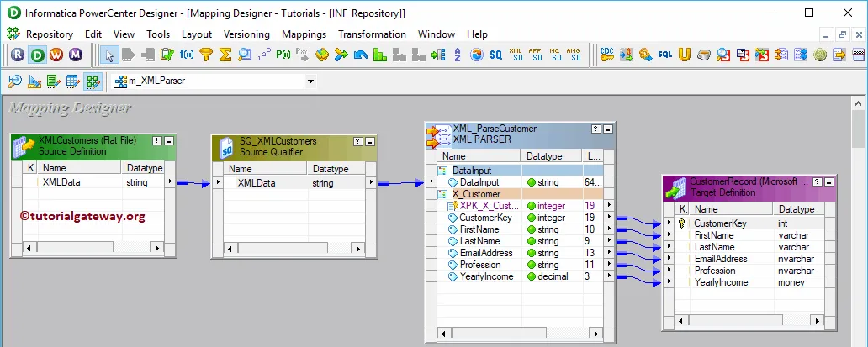Open the Tools menu
868x347 pixels.
click(x=158, y=34)
